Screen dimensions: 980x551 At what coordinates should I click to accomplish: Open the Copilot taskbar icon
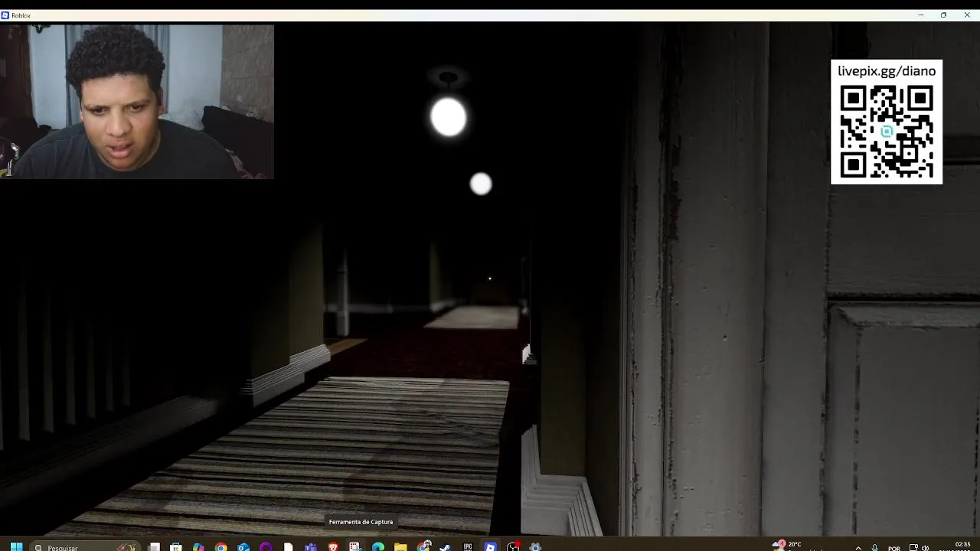(x=198, y=546)
